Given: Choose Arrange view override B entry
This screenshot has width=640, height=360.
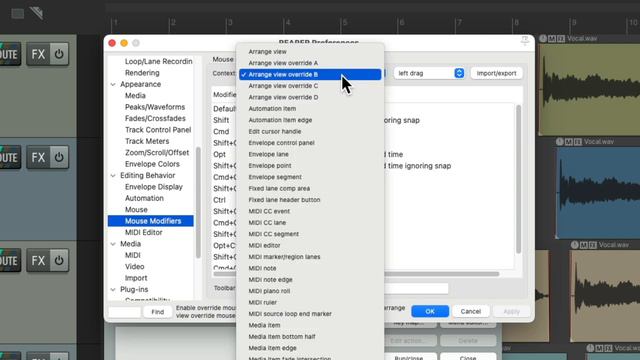Looking at the screenshot, I should pyautogui.click(x=310, y=74).
